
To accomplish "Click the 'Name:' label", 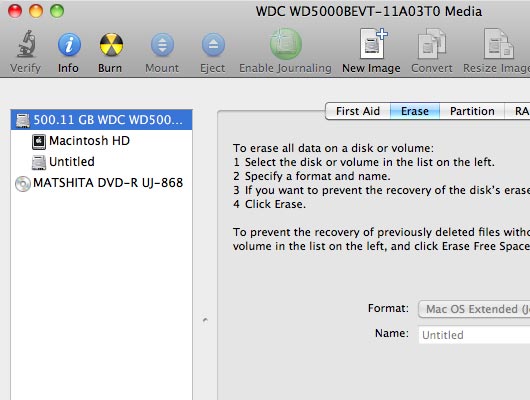I will click(392, 333).
